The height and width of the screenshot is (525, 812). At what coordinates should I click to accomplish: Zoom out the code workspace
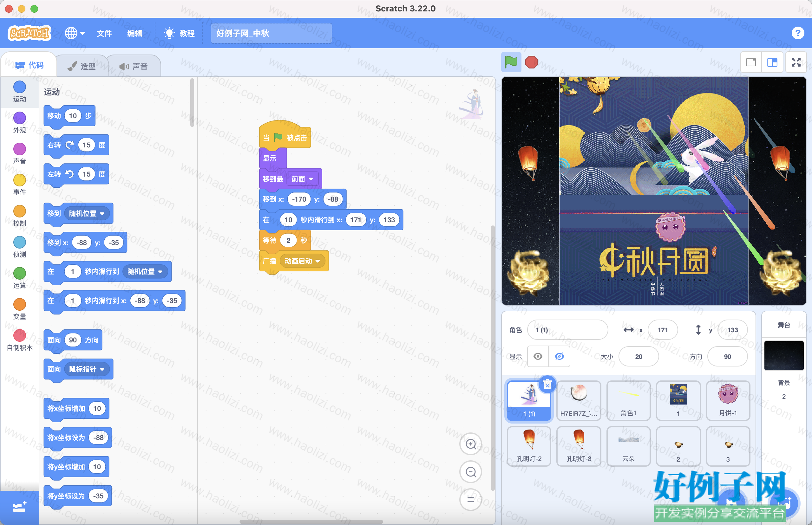pyautogui.click(x=471, y=472)
